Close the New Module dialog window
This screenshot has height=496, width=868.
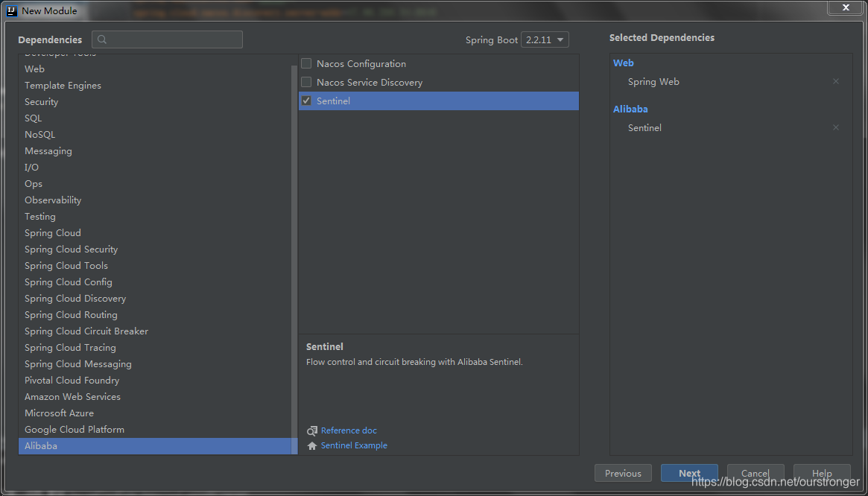coord(846,7)
